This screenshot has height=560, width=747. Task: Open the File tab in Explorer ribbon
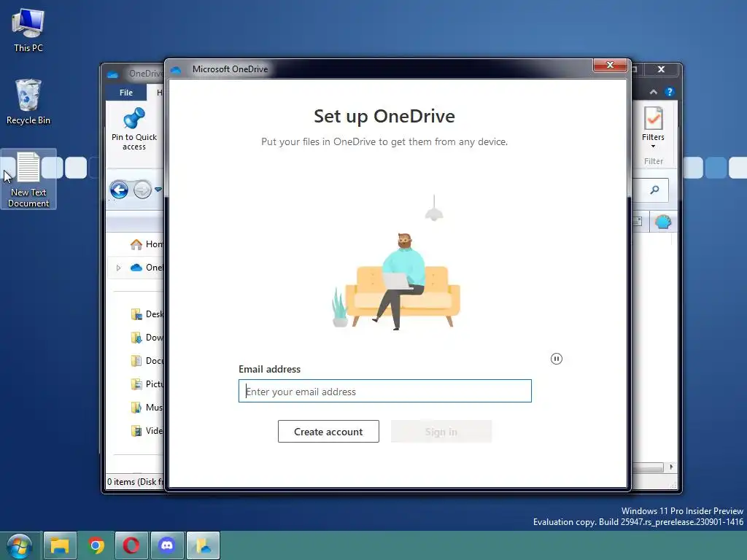[x=126, y=93]
